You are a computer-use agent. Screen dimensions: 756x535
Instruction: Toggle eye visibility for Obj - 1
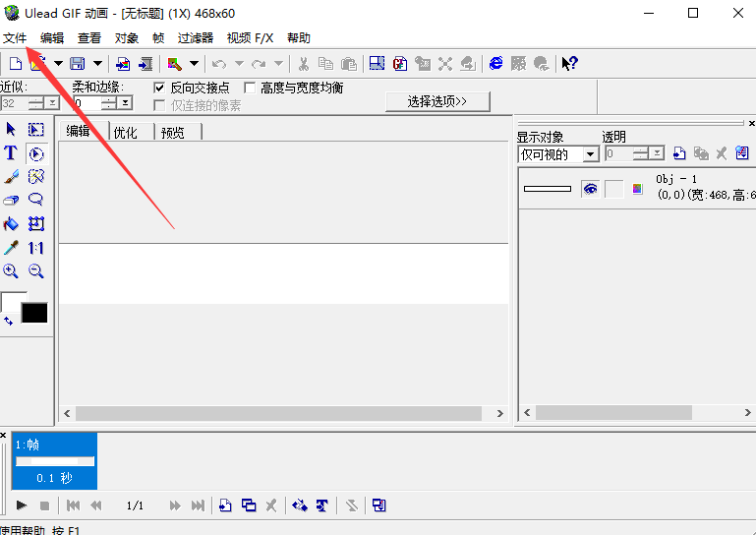[590, 189]
